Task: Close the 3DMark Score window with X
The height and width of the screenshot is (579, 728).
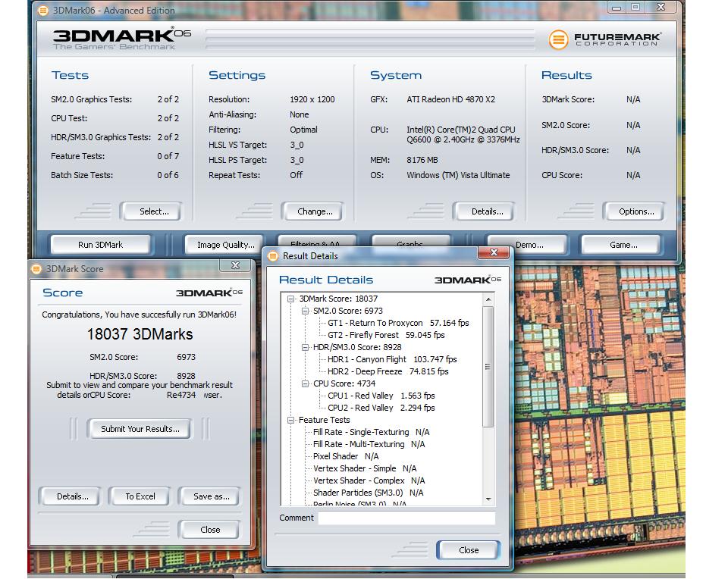Action: click(x=235, y=265)
